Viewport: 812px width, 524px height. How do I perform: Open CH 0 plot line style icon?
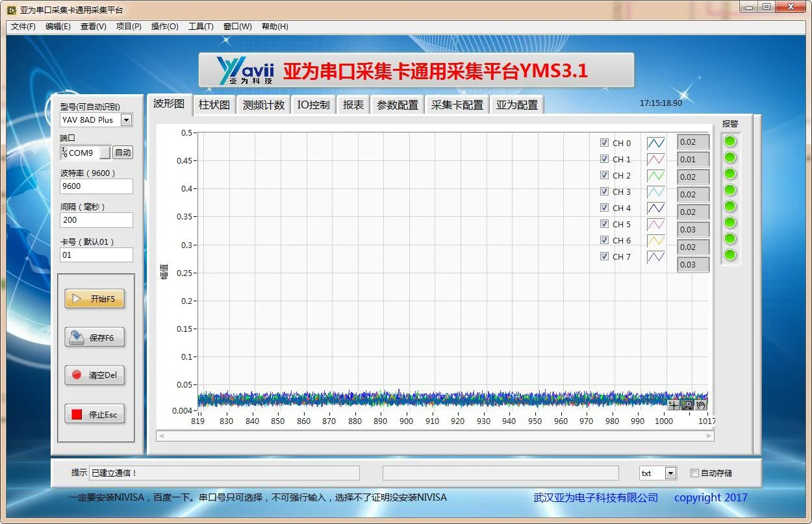[x=656, y=143]
